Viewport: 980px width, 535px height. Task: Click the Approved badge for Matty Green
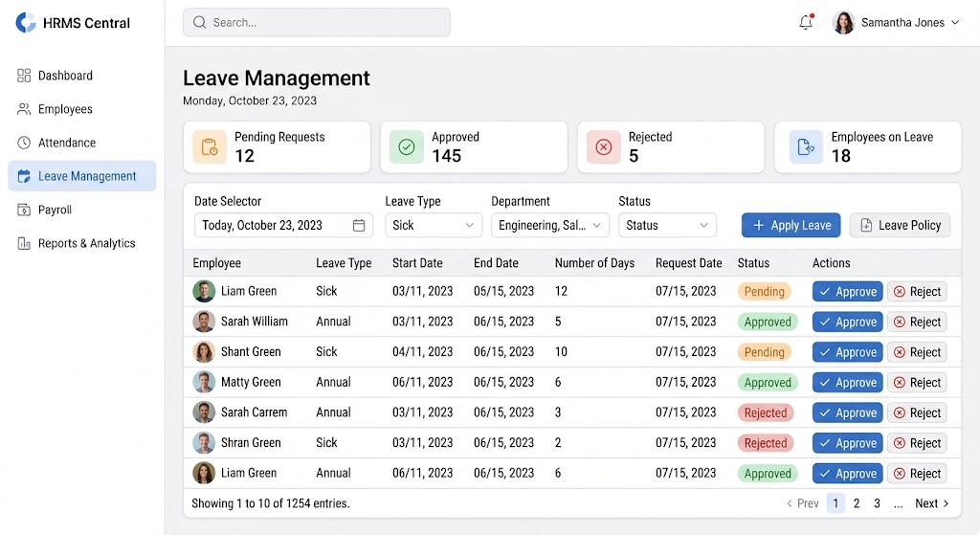tap(768, 383)
